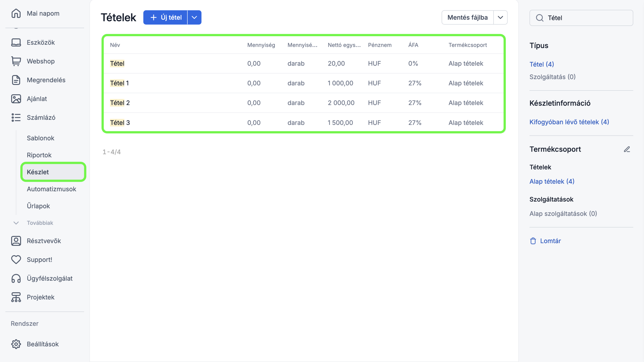This screenshot has height=362, width=644.
Task: Expand the Továbbiak section
Action: click(40, 223)
